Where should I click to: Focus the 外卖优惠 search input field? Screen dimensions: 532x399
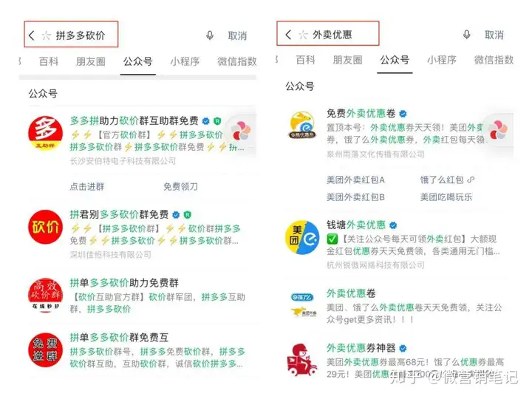point(332,35)
